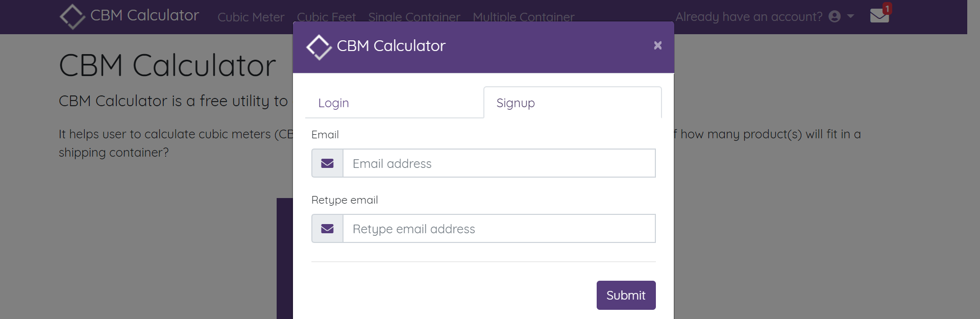Go to the Cubic Meter page
980x319 pixels.
click(251, 17)
